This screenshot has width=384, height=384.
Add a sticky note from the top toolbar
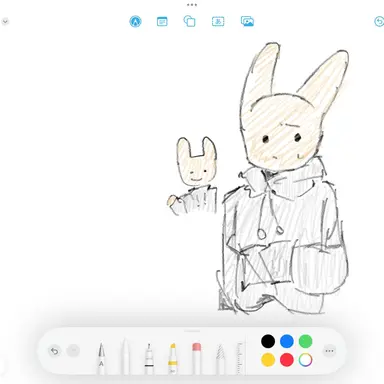tap(162, 22)
